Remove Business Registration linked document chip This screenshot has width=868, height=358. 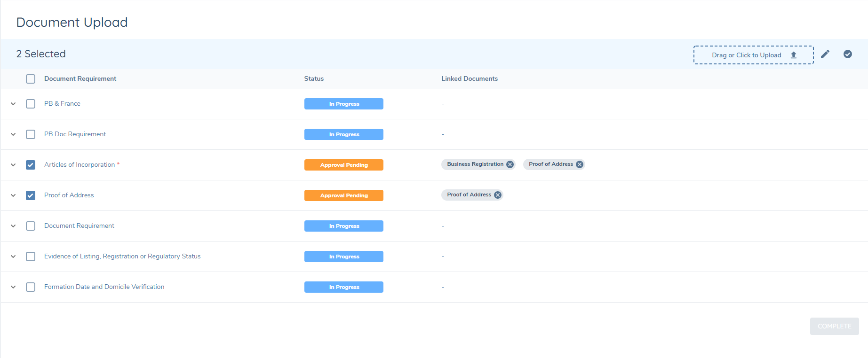pos(510,164)
